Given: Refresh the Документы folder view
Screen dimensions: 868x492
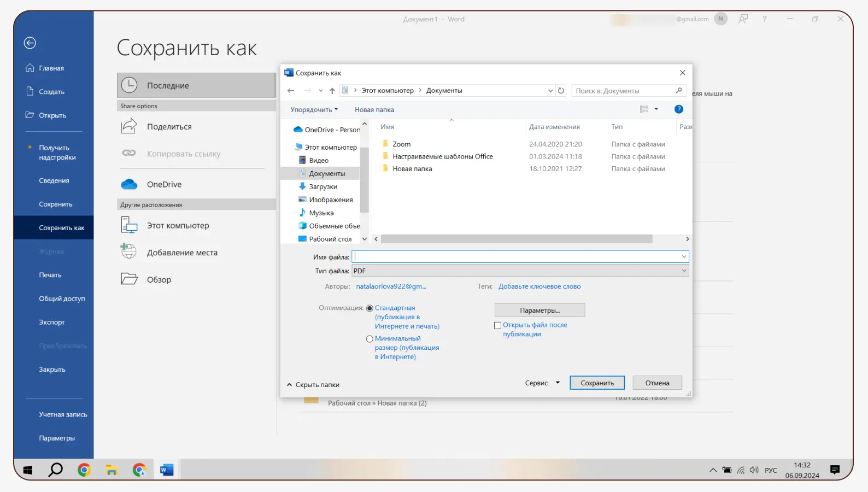Looking at the screenshot, I should click(561, 91).
